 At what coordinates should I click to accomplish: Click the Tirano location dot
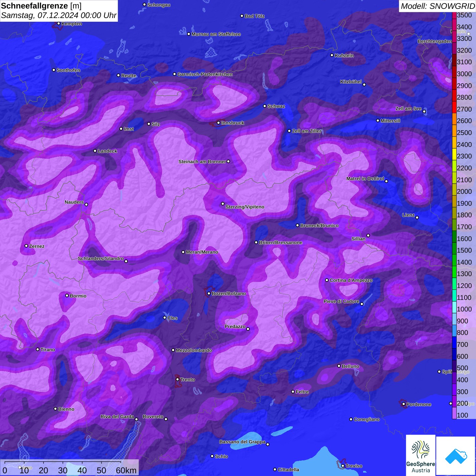pyautogui.click(x=38, y=349)
